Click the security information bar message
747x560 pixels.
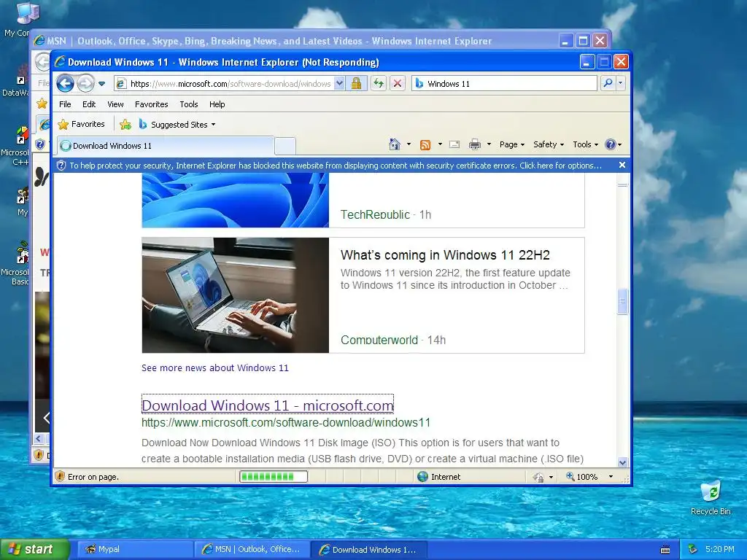tap(336, 166)
